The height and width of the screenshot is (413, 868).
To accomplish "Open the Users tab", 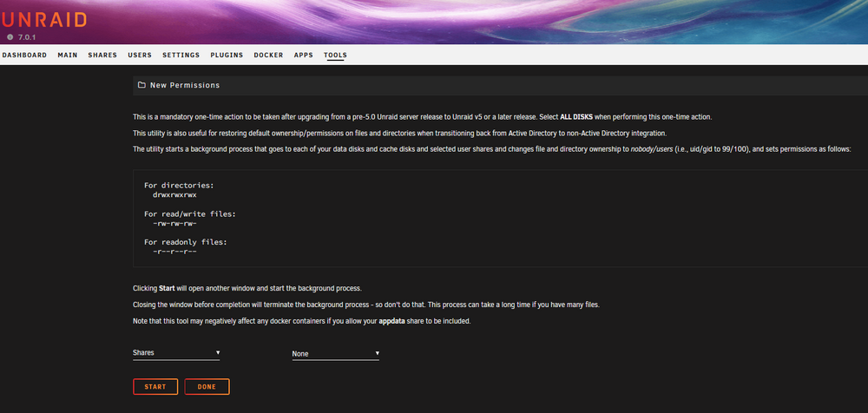I will (x=140, y=56).
